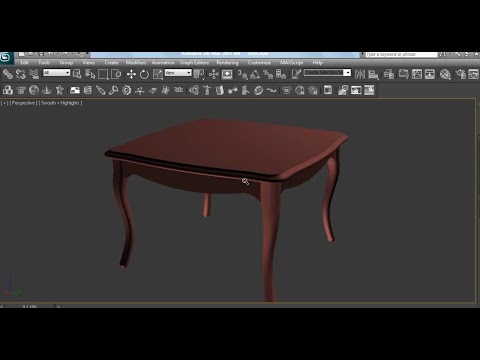Click the 'Type a keyword or phrase' search box

pos(401,54)
